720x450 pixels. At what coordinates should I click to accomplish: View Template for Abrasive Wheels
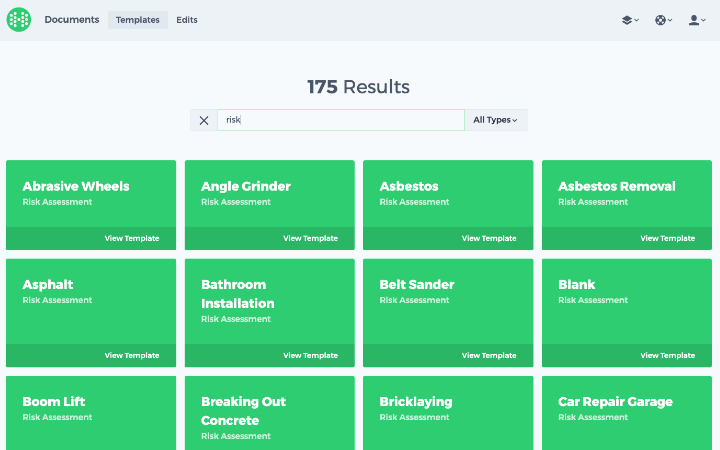pyautogui.click(x=132, y=238)
